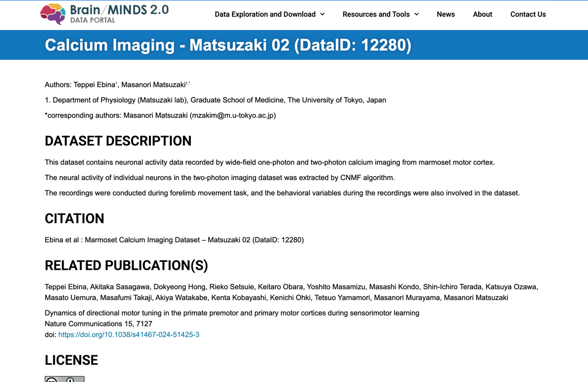Click the LICENSE heading
Viewport: 588px width, 382px height.
click(x=71, y=360)
